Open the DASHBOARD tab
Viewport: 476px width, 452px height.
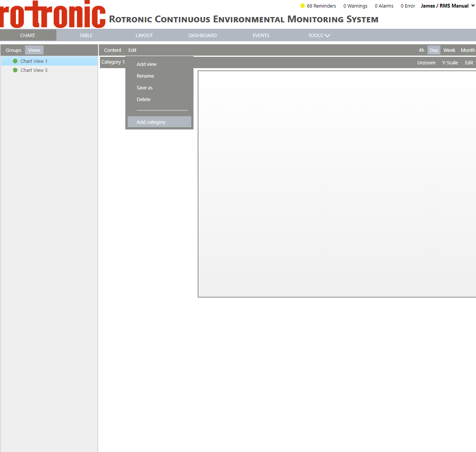(x=203, y=35)
